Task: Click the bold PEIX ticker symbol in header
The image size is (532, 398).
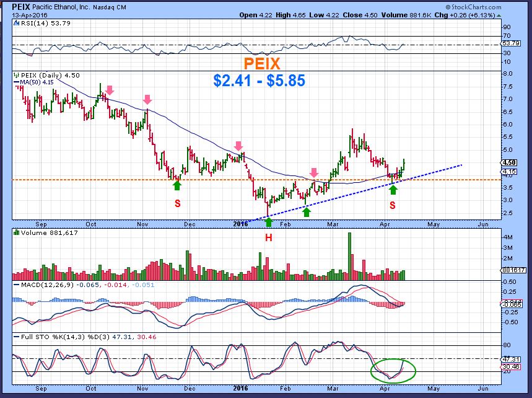Action: click(22, 7)
